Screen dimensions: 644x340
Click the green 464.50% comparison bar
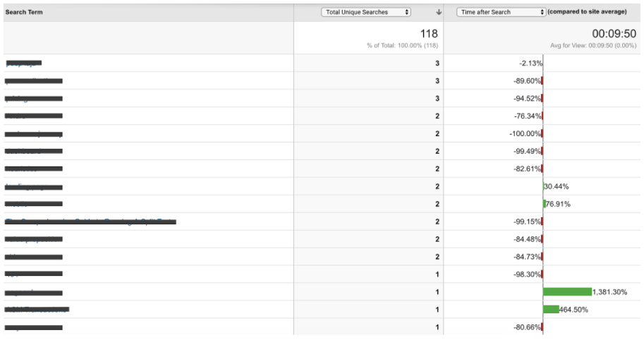pyautogui.click(x=551, y=310)
